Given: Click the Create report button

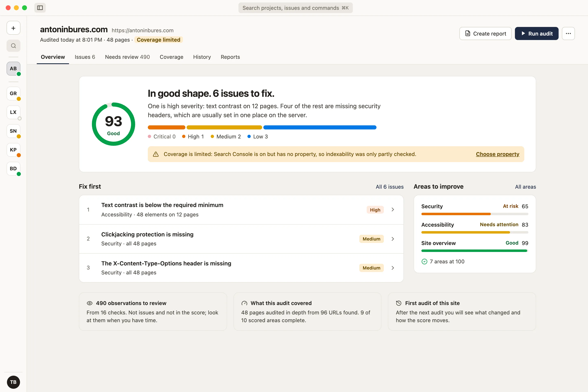Looking at the screenshot, I should [485, 33].
